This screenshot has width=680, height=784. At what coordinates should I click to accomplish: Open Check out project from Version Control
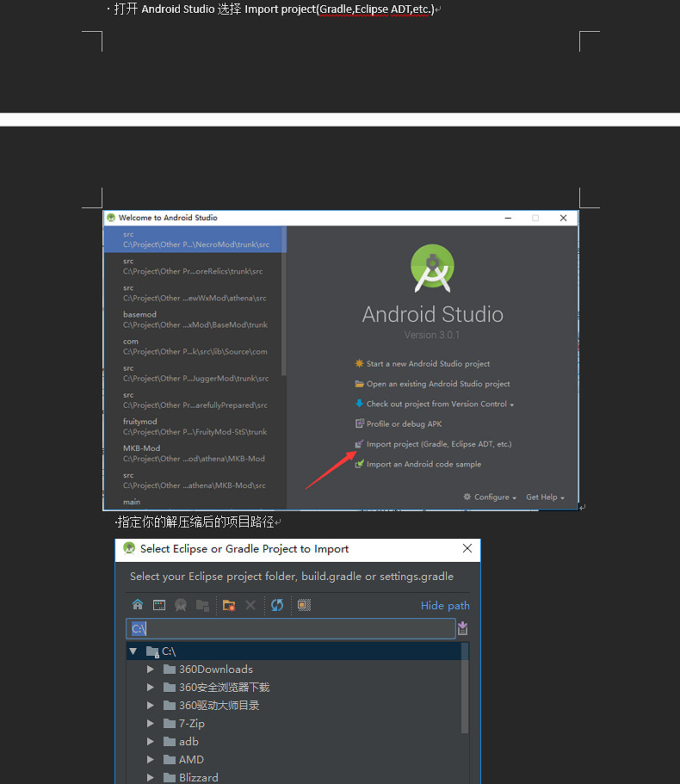(x=439, y=404)
